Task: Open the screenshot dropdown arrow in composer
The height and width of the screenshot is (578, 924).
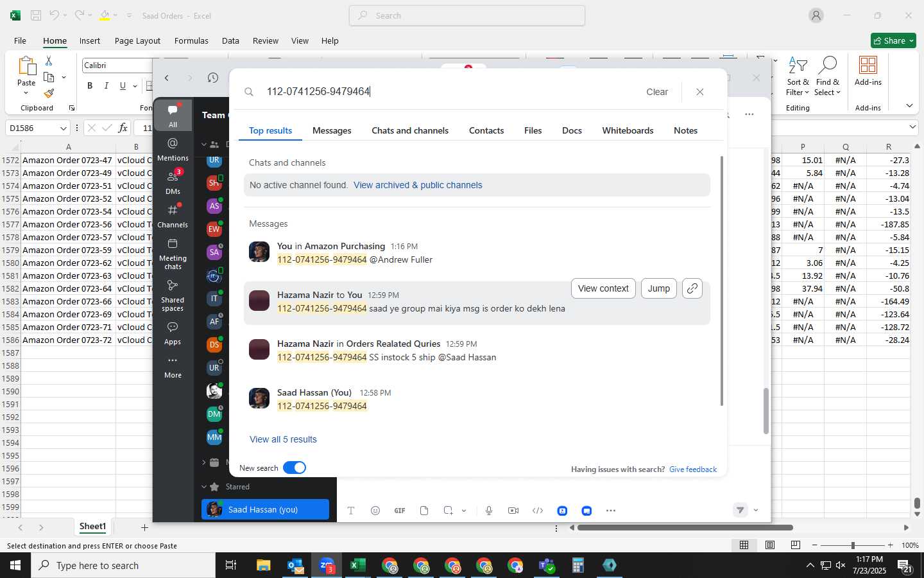Action: click(x=464, y=511)
